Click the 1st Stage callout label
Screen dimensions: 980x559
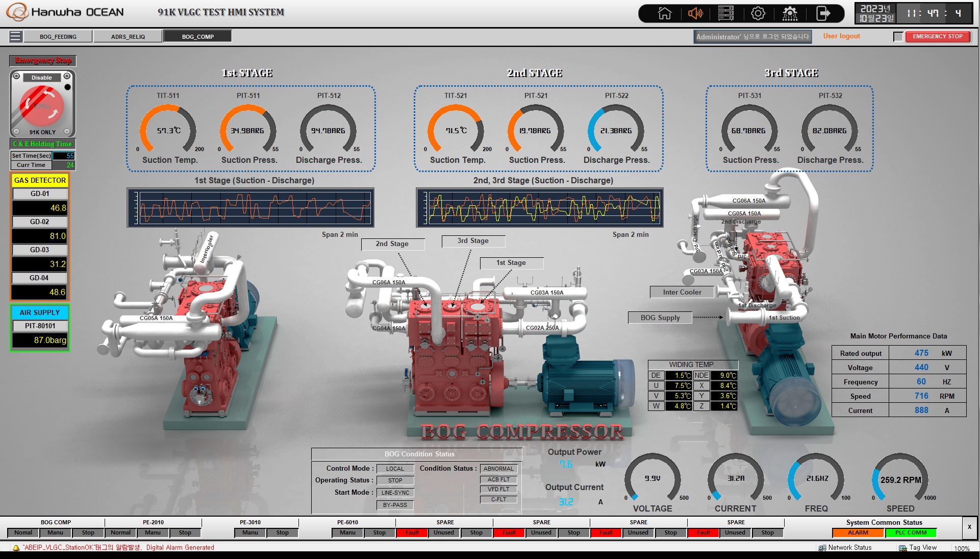pyautogui.click(x=511, y=263)
